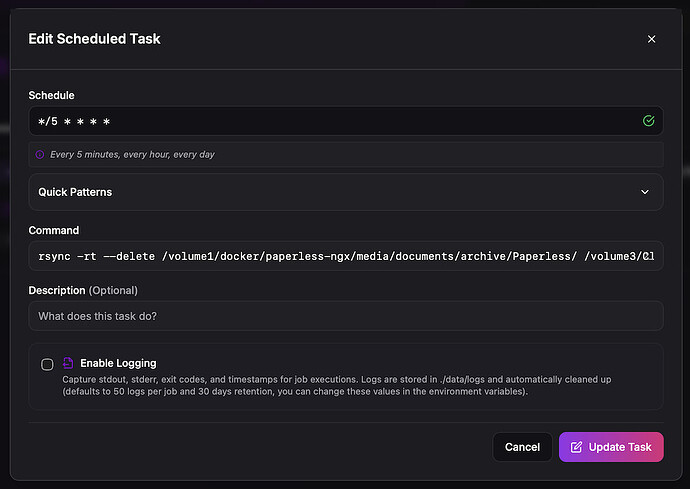
Task: Click the Enable Logging label text
Action: [118, 363]
